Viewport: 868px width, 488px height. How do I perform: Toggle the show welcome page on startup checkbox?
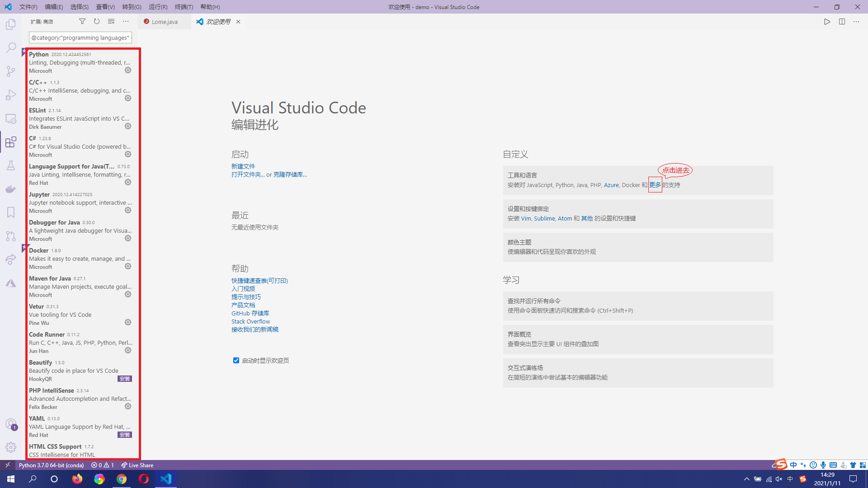(236, 361)
